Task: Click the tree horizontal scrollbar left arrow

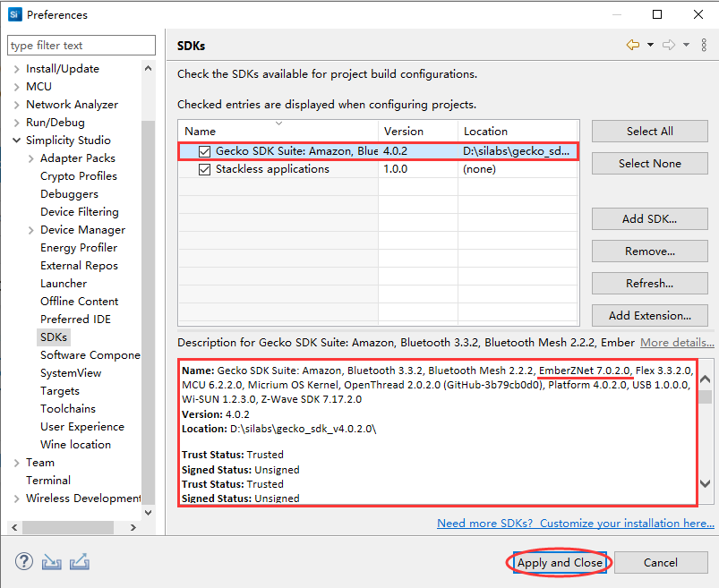Action: [x=14, y=527]
